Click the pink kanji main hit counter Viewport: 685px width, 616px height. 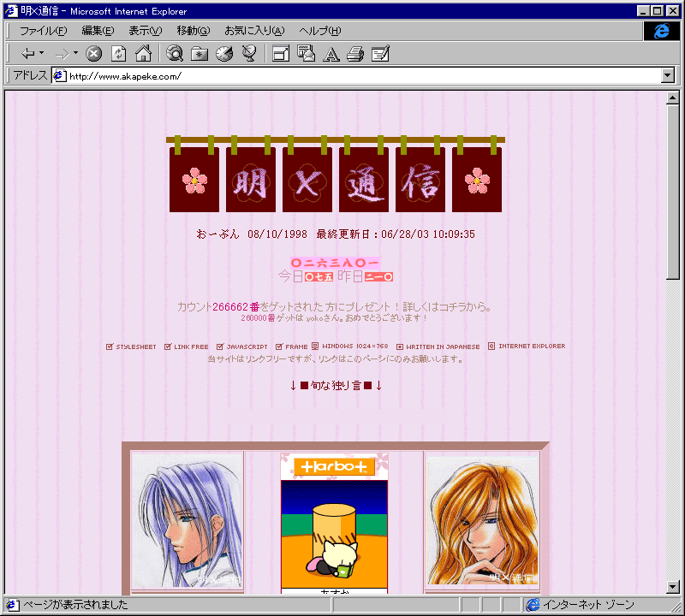335,263
